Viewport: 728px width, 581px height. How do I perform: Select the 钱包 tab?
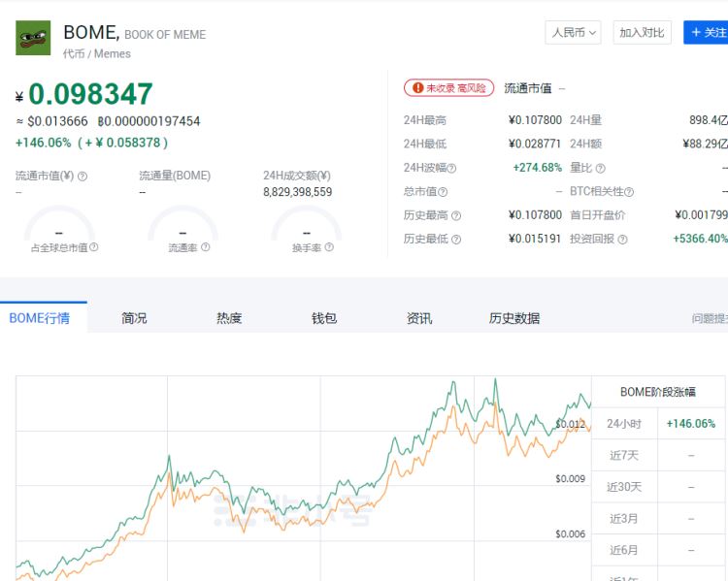pos(324,318)
